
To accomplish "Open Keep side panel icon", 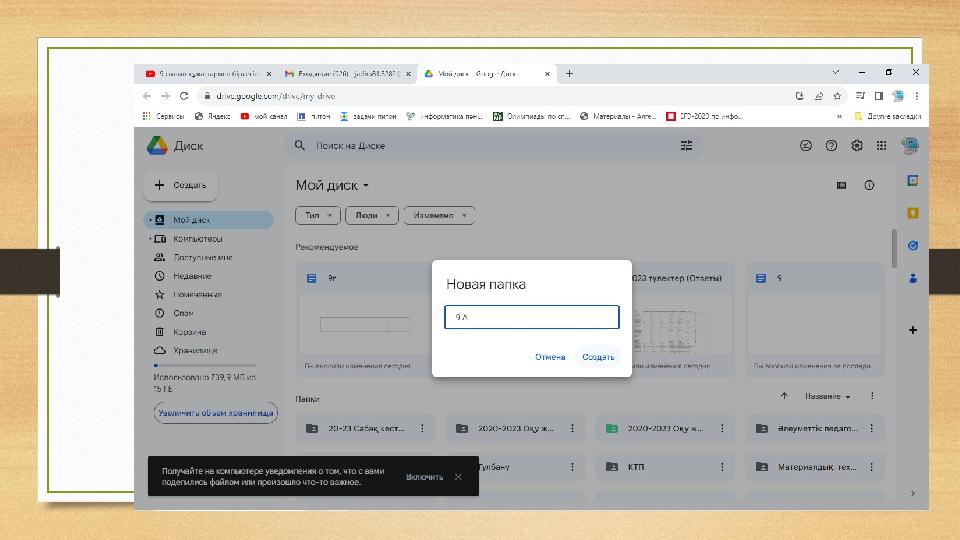I will coord(913,213).
